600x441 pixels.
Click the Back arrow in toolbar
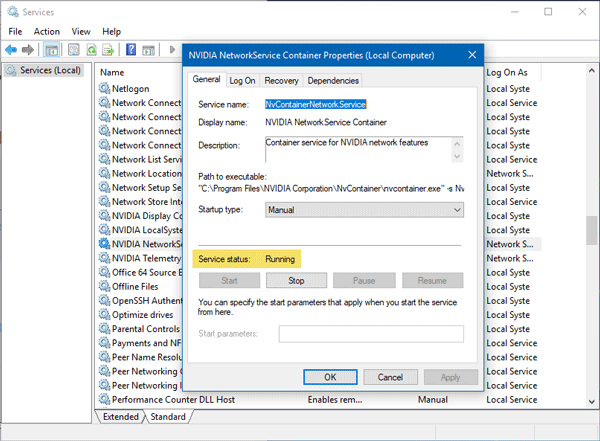tap(13, 49)
